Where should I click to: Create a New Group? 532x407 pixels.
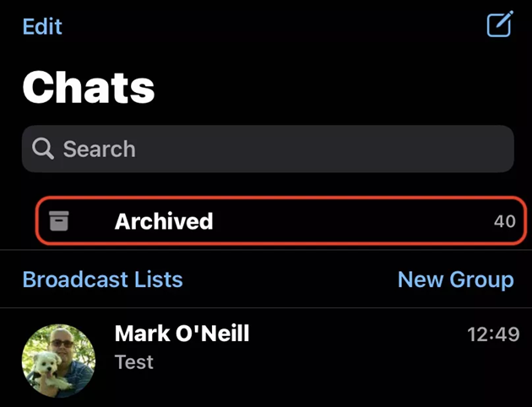click(456, 280)
